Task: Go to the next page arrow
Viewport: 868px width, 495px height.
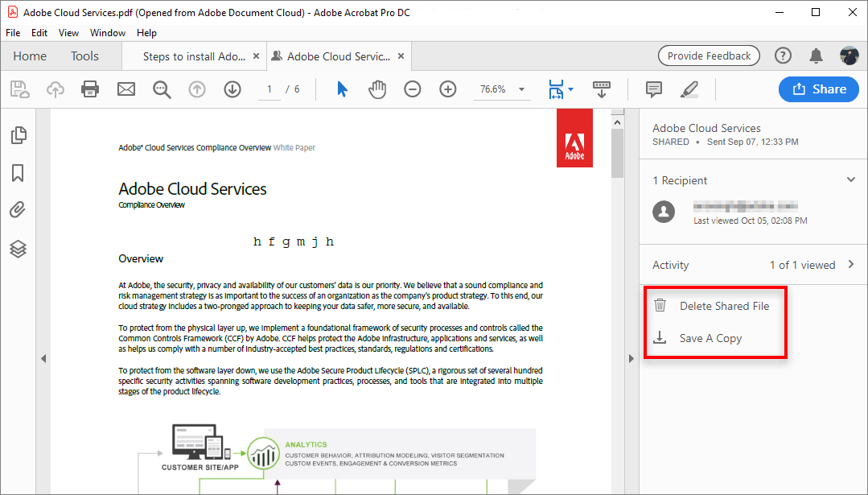Action: tap(232, 89)
